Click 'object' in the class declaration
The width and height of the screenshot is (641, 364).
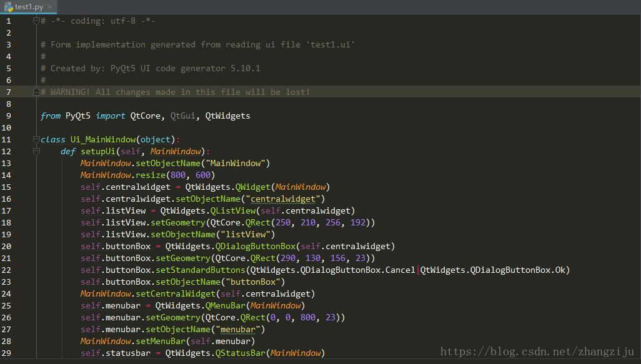(x=156, y=140)
